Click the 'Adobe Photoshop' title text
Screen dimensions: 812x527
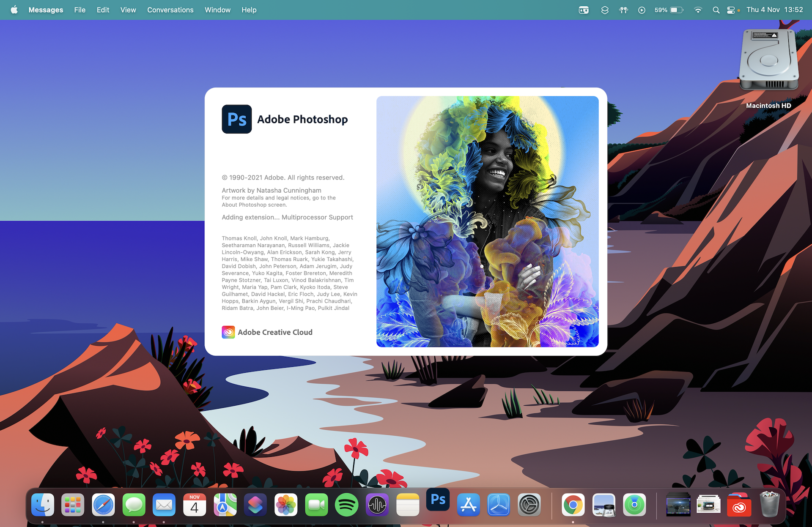click(302, 120)
